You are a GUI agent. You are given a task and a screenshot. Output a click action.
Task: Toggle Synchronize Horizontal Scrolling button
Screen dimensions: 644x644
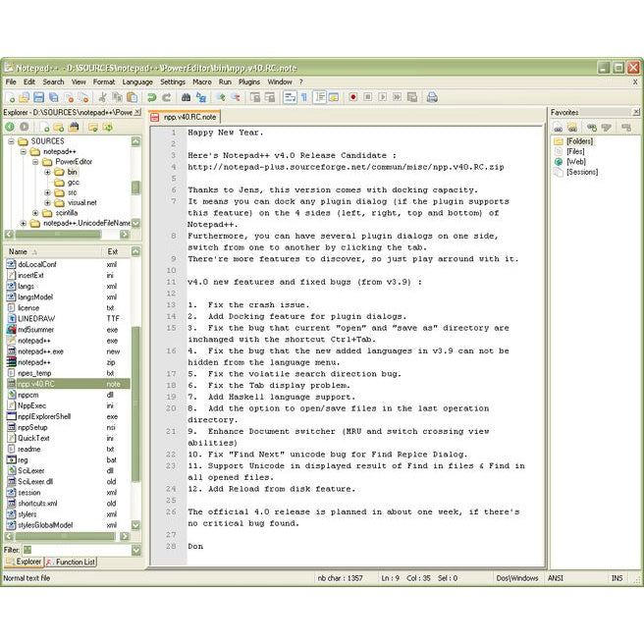click(x=270, y=97)
